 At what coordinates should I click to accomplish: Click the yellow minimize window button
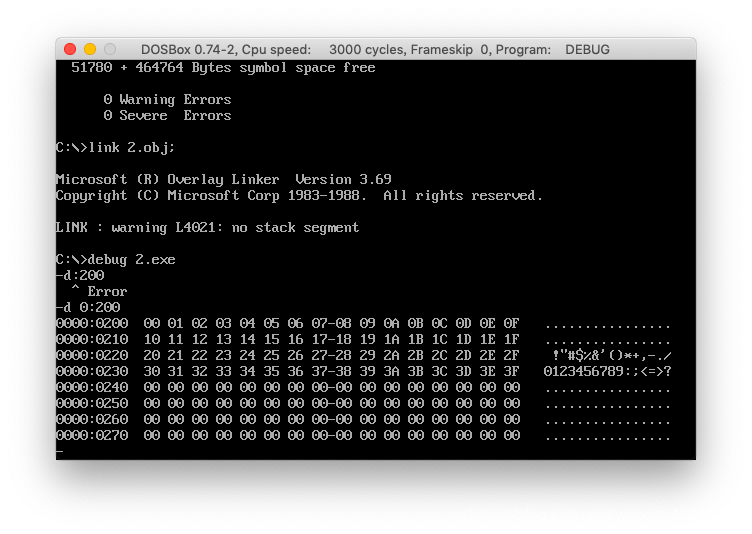pyautogui.click(x=90, y=49)
